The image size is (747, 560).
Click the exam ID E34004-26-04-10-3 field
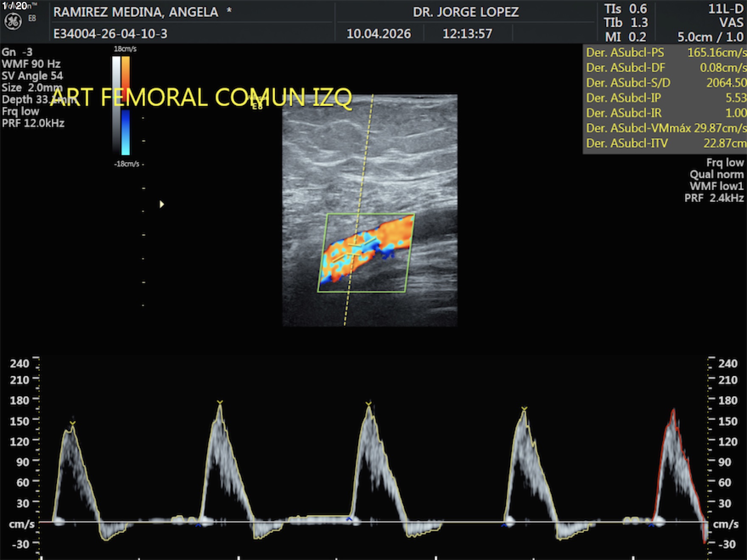click(x=110, y=34)
